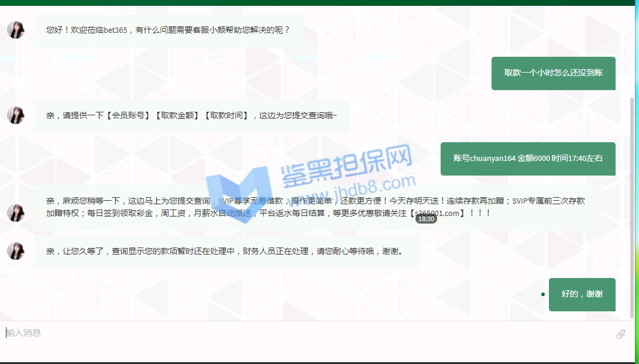Viewport: 639px width, 364px height.
Task: Click the 鉴黑担保网 watermark text
Action: (x=346, y=163)
